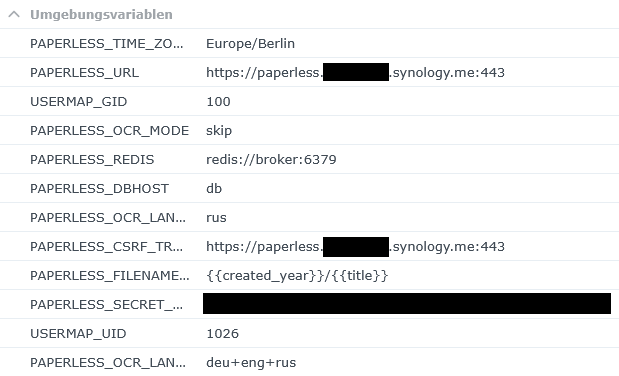Select the deu+eng+rus value
Viewport: 619px width, 376px height.
[251, 363]
